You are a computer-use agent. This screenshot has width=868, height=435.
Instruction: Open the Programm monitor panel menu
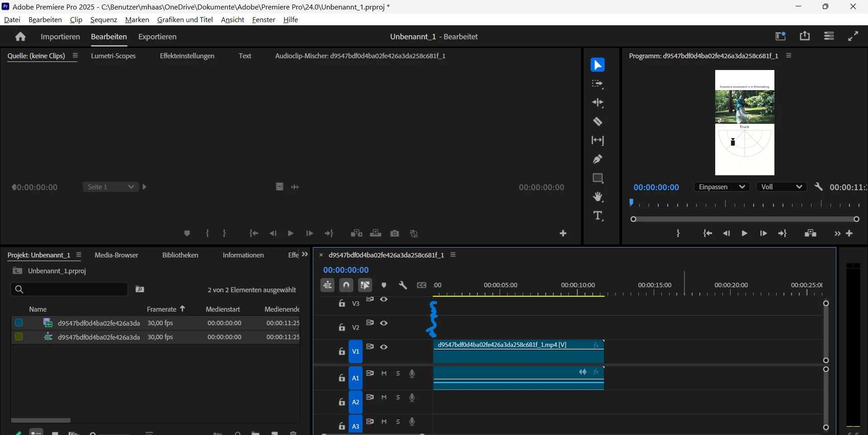[789, 56]
